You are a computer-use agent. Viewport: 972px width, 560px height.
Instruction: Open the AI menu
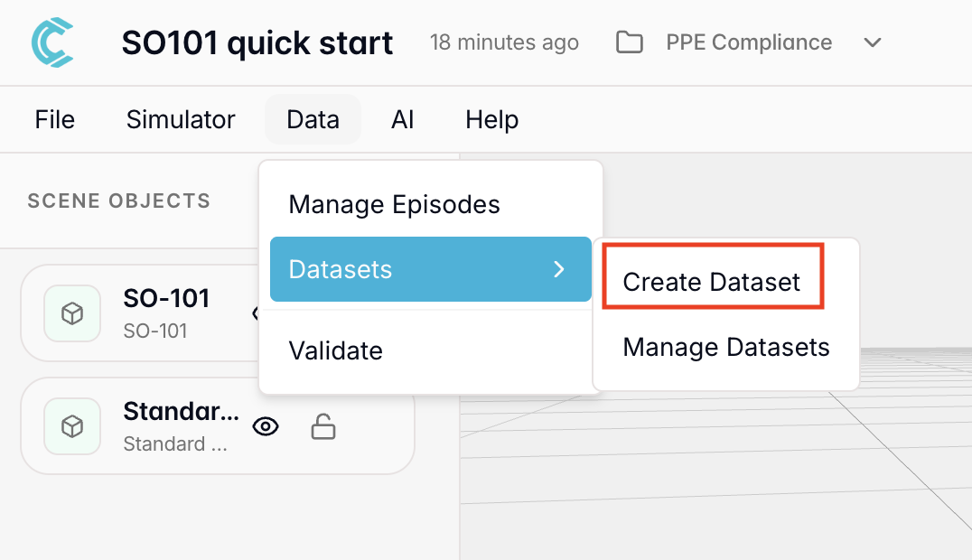click(x=402, y=119)
